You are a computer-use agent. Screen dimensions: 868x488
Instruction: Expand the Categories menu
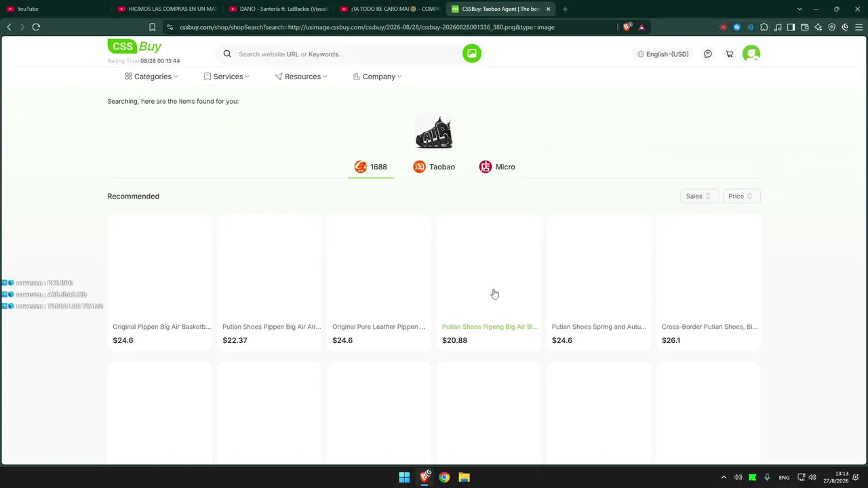click(x=151, y=77)
